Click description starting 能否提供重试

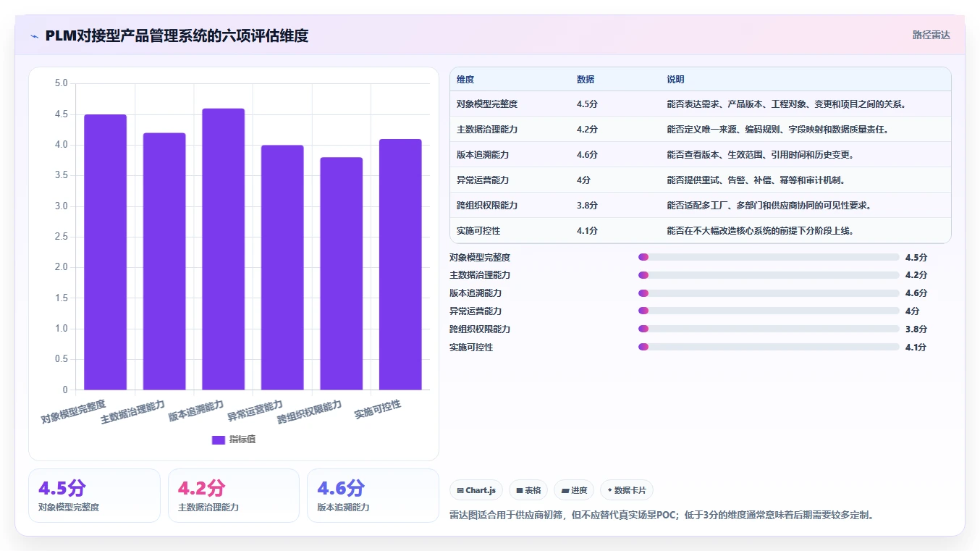pyautogui.click(x=756, y=180)
